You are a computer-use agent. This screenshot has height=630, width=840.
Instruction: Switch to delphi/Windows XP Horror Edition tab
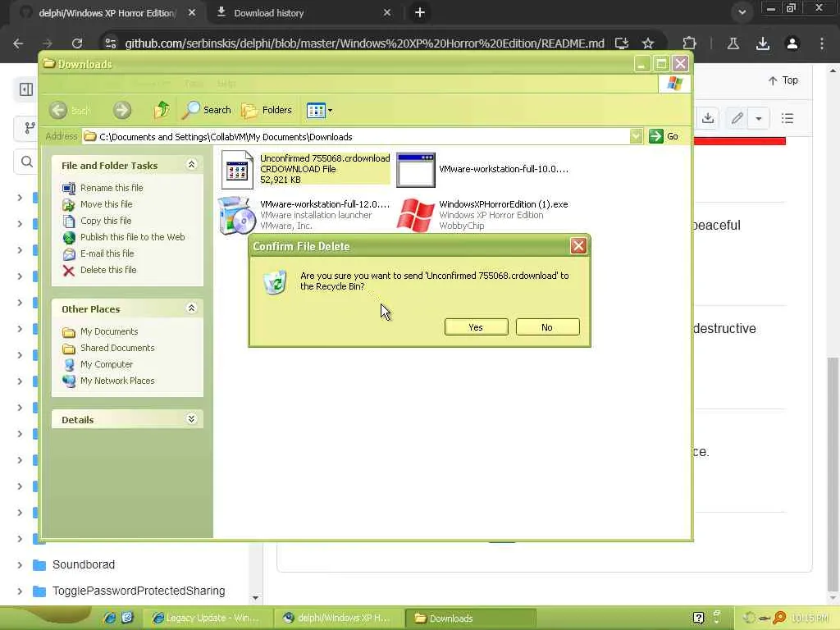click(107, 13)
